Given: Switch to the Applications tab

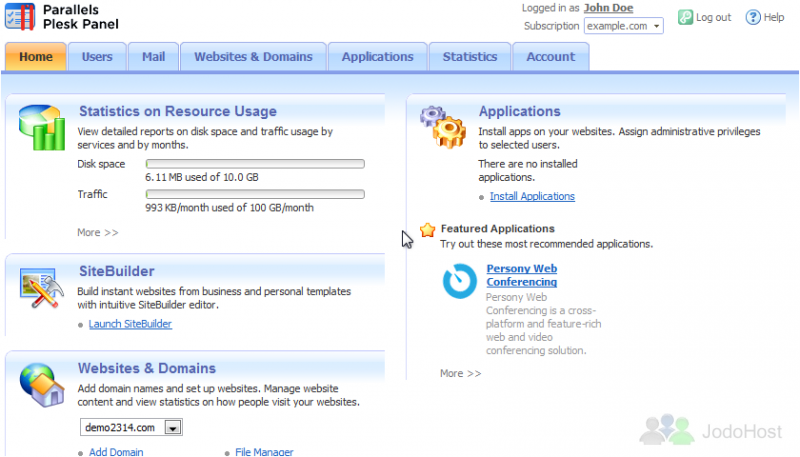Looking at the screenshot, I should click(378, 57).
